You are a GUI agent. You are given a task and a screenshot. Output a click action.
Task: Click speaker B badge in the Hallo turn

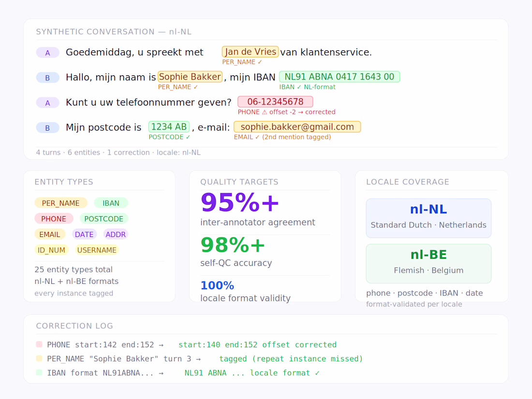(47, 78)
